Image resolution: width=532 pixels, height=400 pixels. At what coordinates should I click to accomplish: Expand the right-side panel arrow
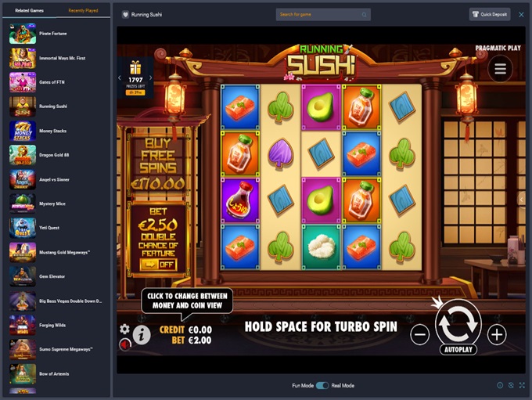[522, 200]
